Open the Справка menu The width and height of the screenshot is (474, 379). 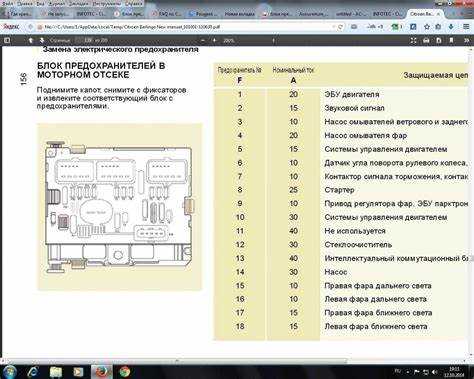[133, 4]
